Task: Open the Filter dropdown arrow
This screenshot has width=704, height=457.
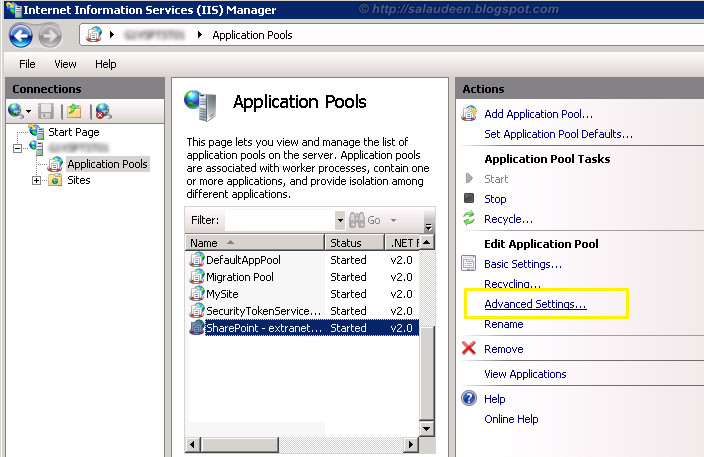Action: tap(340, 220)
